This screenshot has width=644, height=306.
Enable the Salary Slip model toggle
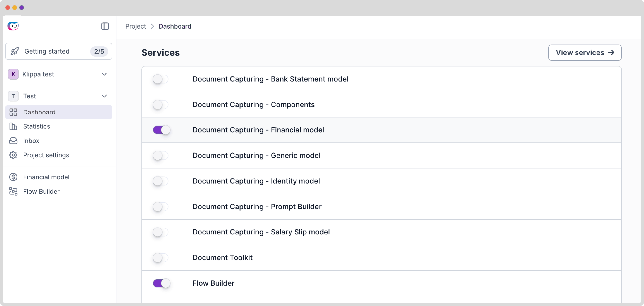coord(160,232)
